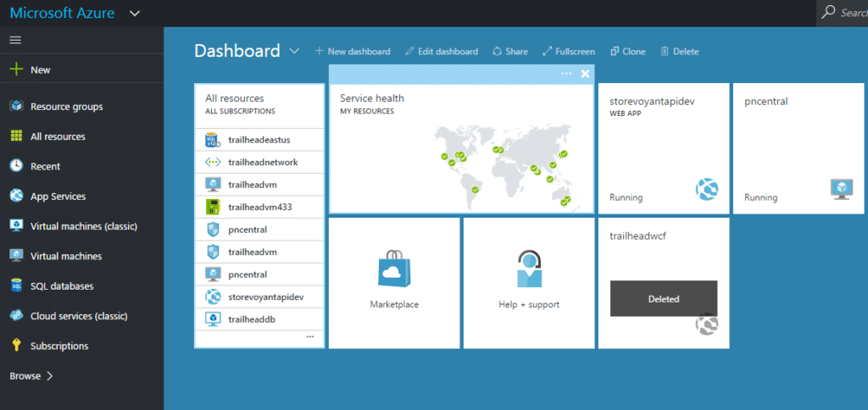
Task: Click the Microsoft Azure title
Action: pyautogui.click(x=62, y=13)
